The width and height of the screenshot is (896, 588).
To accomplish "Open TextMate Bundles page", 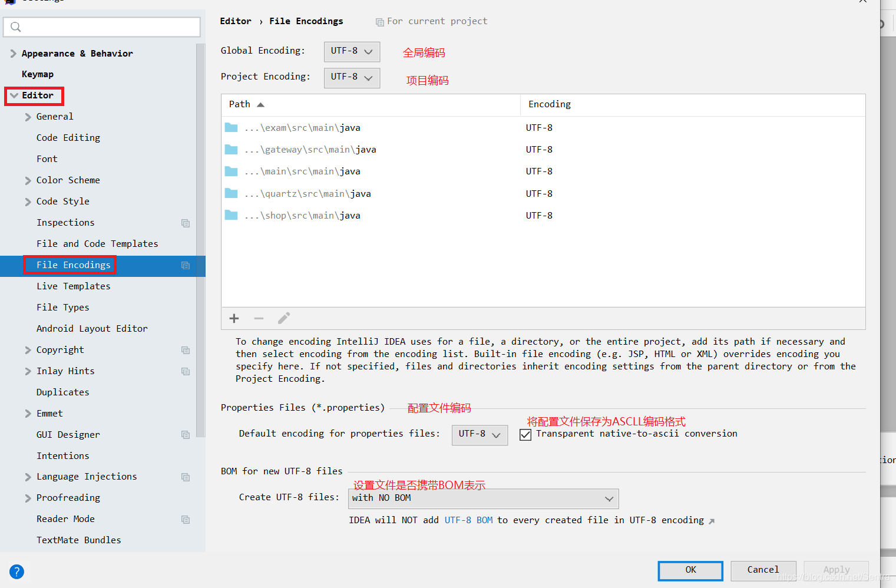I will pos(79,540).
